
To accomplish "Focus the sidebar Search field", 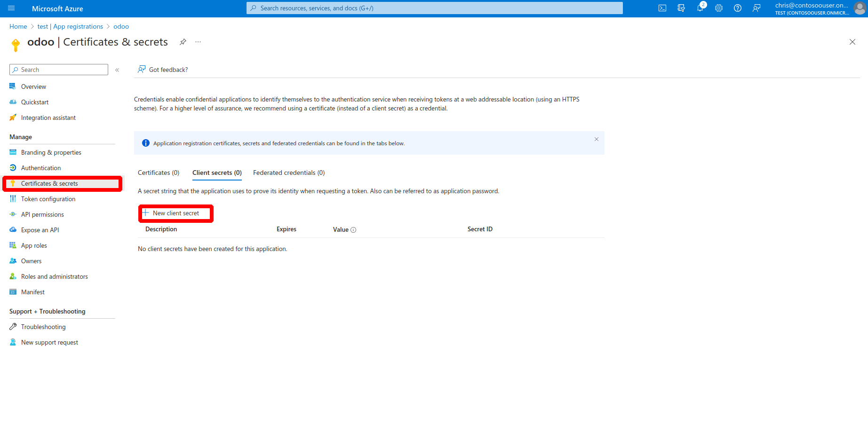I will coord(59,70).
